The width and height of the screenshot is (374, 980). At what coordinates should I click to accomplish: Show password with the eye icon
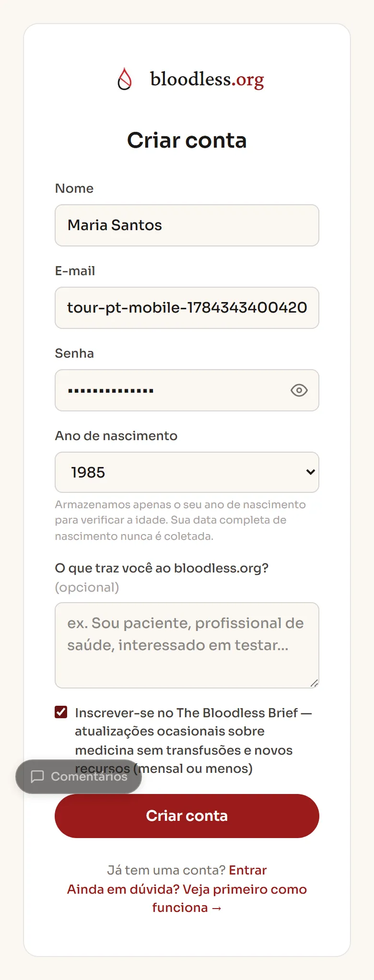(299, 390)
